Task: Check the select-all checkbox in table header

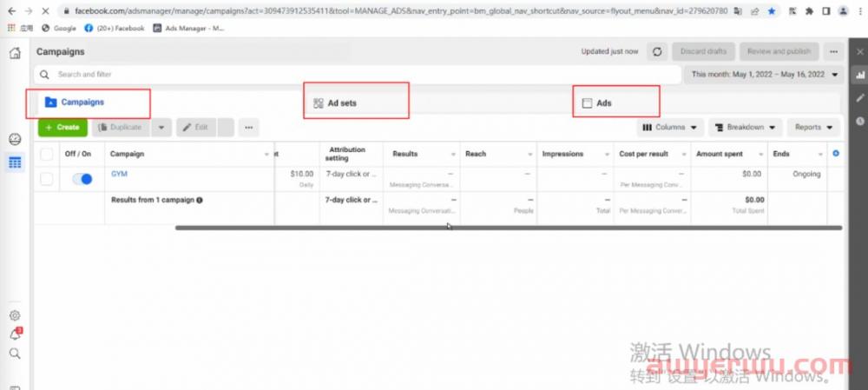Action: pos(47,154)
